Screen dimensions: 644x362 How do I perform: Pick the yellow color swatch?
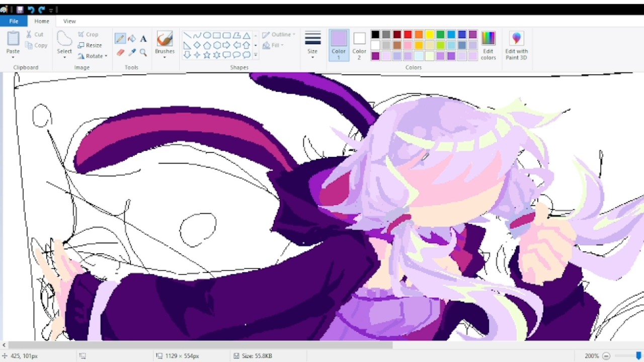pos(430,35)
